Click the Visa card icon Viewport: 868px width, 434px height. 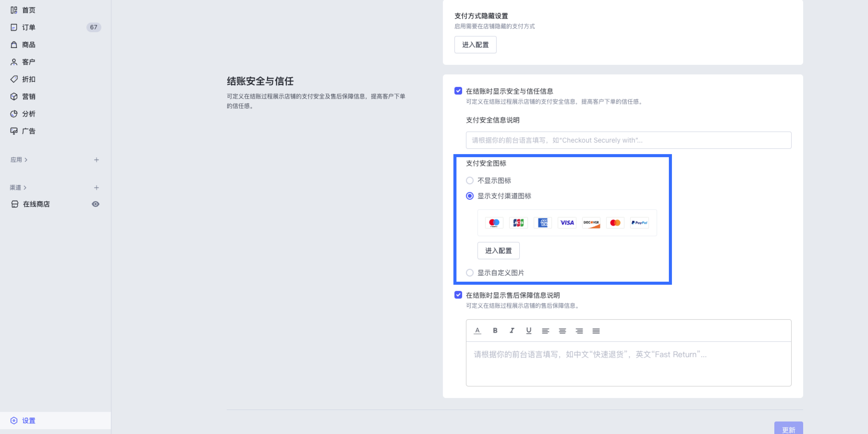coord(567,222)
